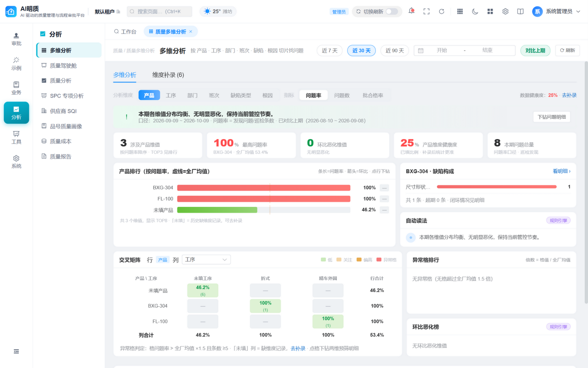The image size is (588, 368).
Task: Click the split-panel icon beside the gear
Action: pyautogui.click(x=520, y=11)
